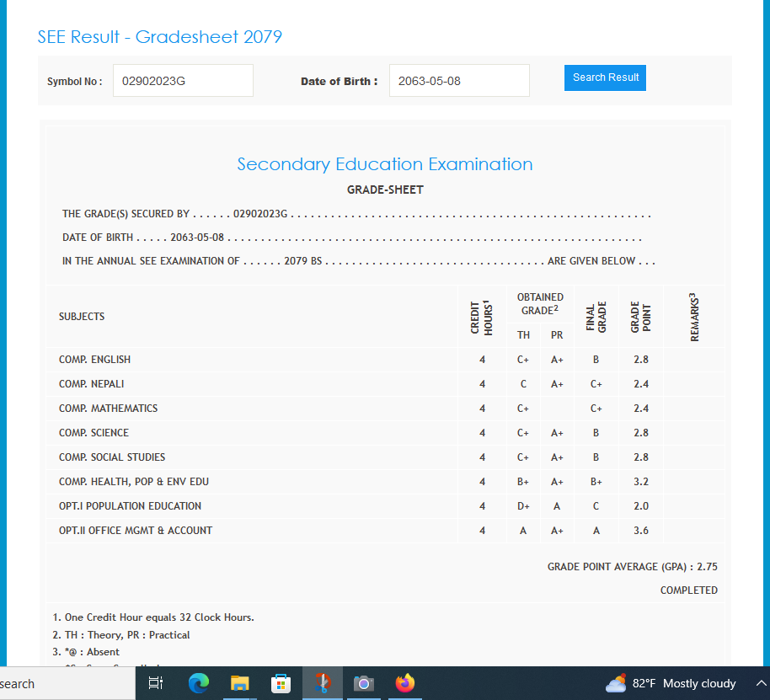Viewport: 770px width, 700px height.
Task: Click the weather icon in the taskbar
Action: [x=616, y=683]
